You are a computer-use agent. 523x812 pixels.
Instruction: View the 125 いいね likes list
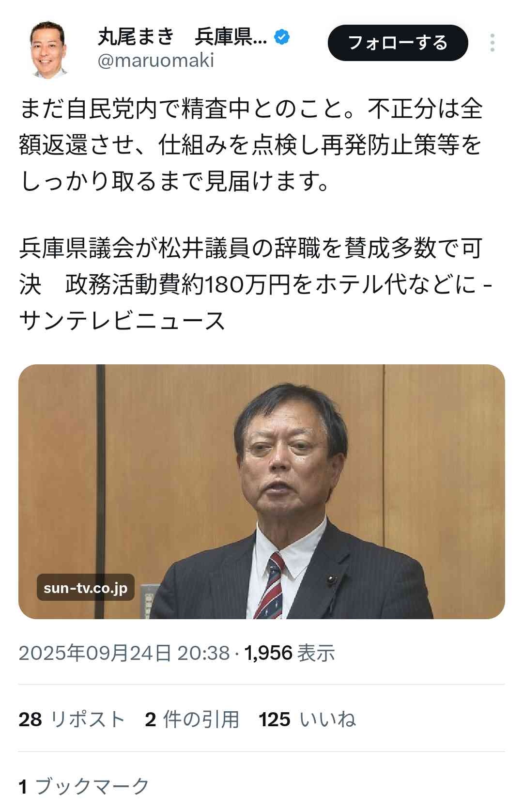pyautogui.click(x=307, y=719)
